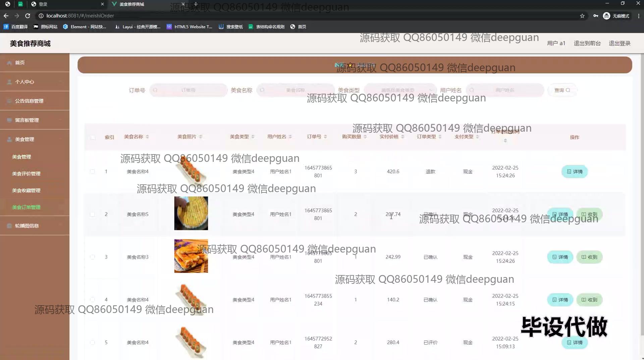Sort table by 实付价格 column

402,137
